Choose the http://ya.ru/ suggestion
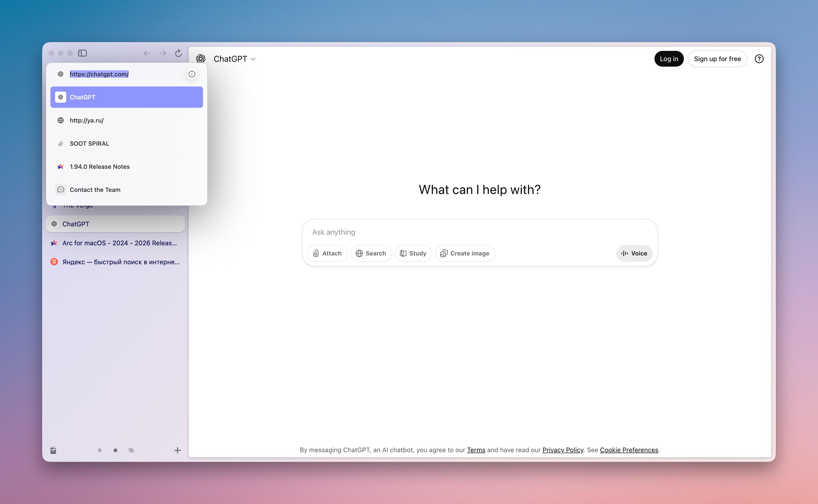 (x=127, y=120)
